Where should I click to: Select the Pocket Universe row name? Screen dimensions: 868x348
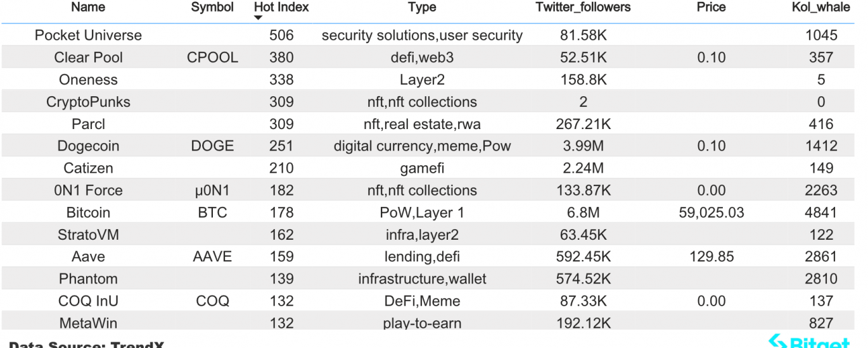pos(88,35)
